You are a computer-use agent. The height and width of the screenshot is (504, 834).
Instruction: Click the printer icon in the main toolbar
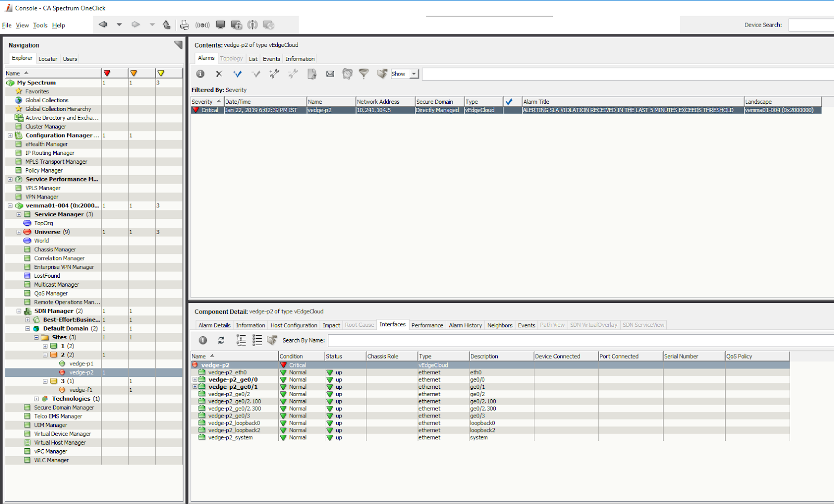185,24
